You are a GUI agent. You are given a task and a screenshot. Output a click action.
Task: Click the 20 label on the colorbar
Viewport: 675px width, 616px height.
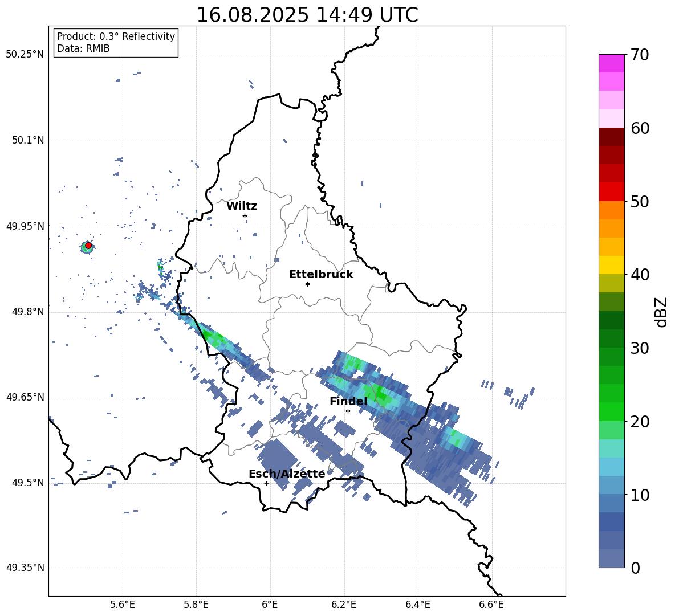click(x=640, y=422)
